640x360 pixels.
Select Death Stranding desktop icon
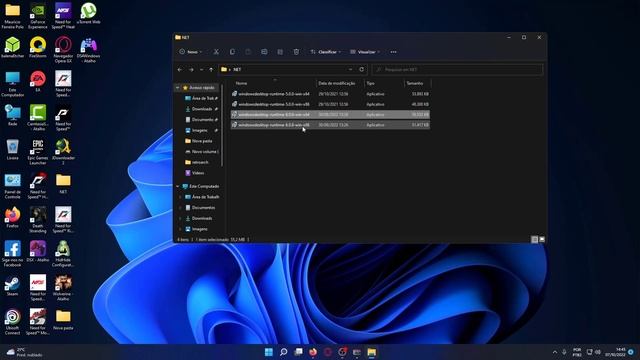(38, 220)
